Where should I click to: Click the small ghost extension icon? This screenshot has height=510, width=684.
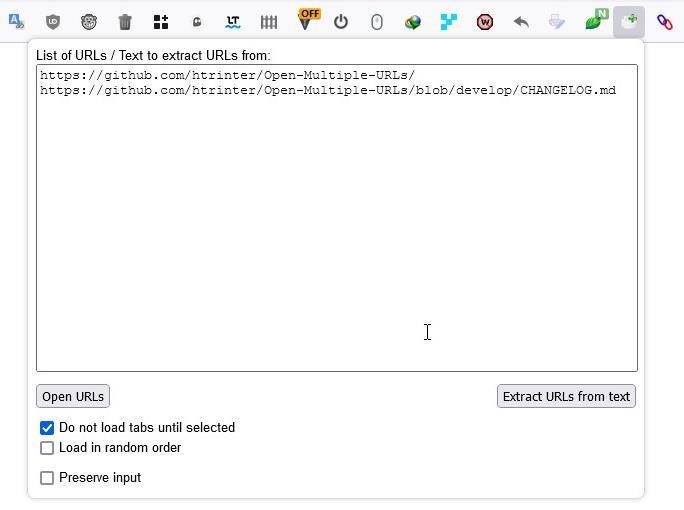(197, 22)
